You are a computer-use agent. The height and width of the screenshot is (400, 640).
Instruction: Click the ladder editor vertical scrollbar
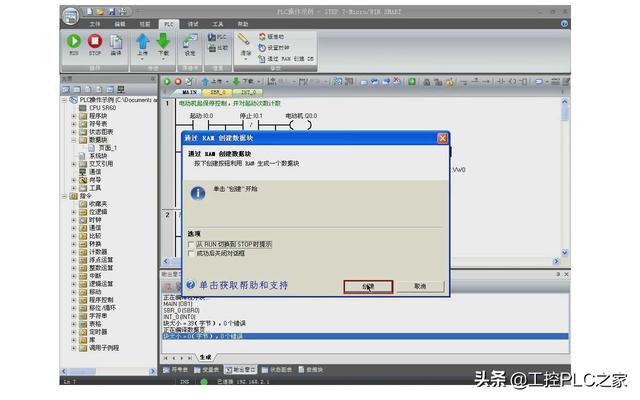tap(564, 177)
